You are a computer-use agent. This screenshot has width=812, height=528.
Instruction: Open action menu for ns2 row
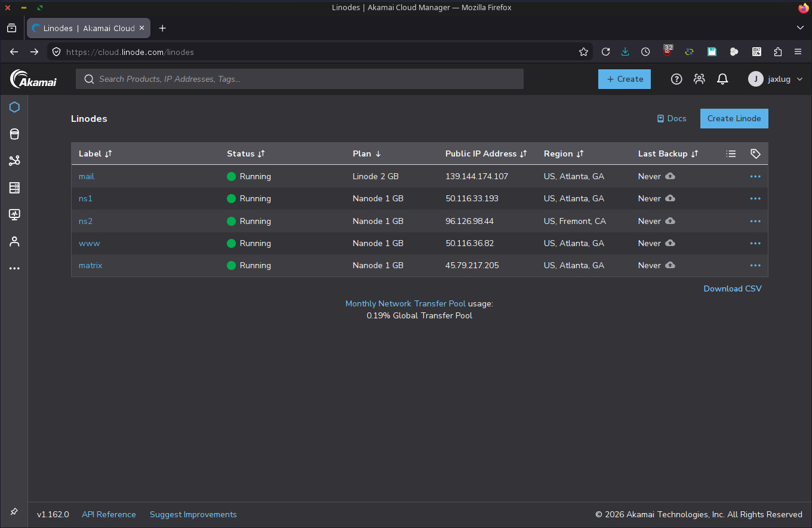(x=755, y=221)
